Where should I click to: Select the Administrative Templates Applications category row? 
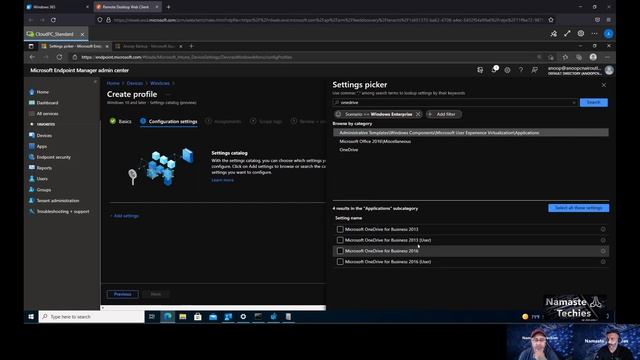(x=471, y=133)
